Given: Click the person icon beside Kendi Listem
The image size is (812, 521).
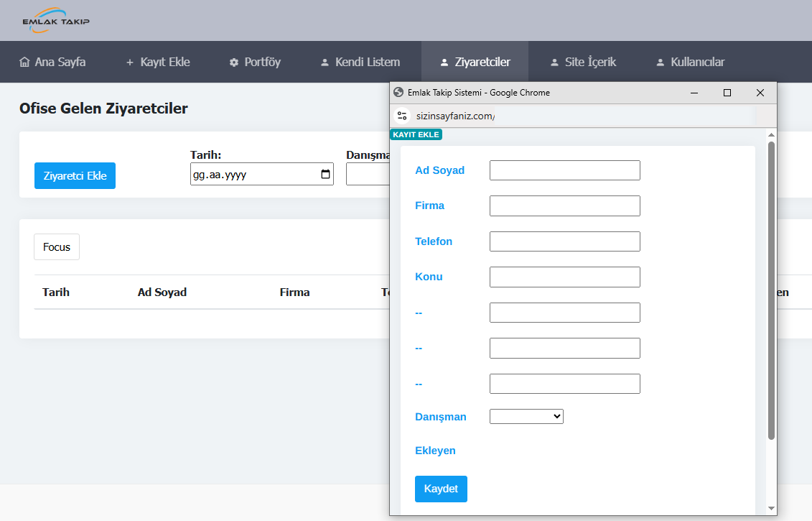Looking at the screenshot, I should pyautogui.click(x=325, y=63).
